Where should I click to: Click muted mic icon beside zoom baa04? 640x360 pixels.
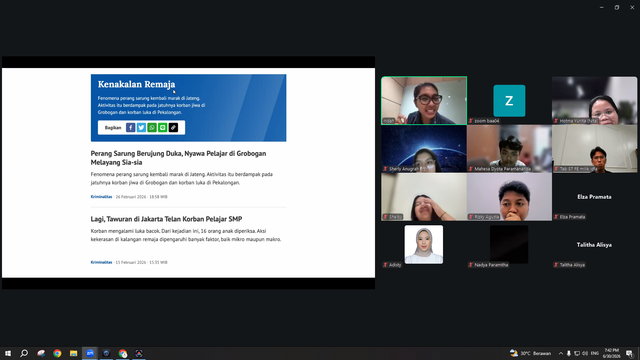tap(471, 121)
